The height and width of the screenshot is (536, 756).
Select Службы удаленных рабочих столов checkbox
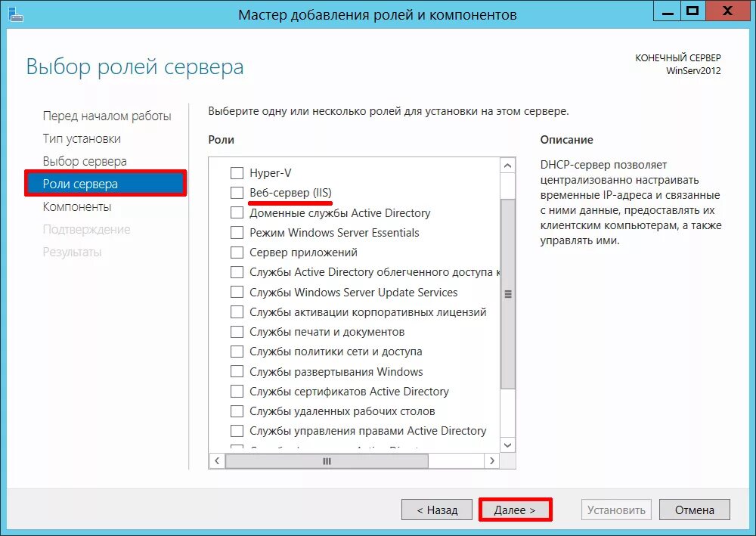[x=237, y=411]
